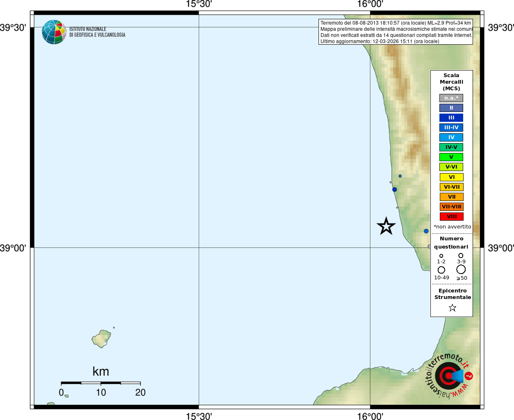Click the 'Ultimo aggiornamento' info line
This screenshot has width=514, height=420.
[x=380, y=41]
